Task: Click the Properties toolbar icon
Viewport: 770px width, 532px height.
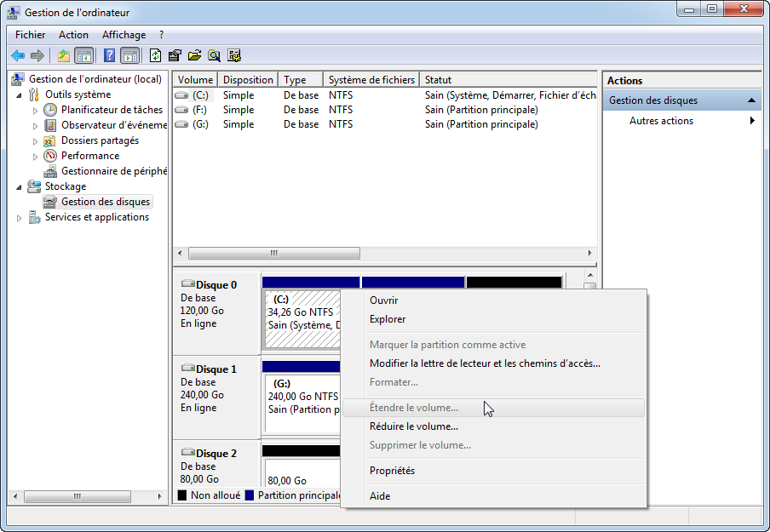Action: pyautogui.click(x=175, y=55)
